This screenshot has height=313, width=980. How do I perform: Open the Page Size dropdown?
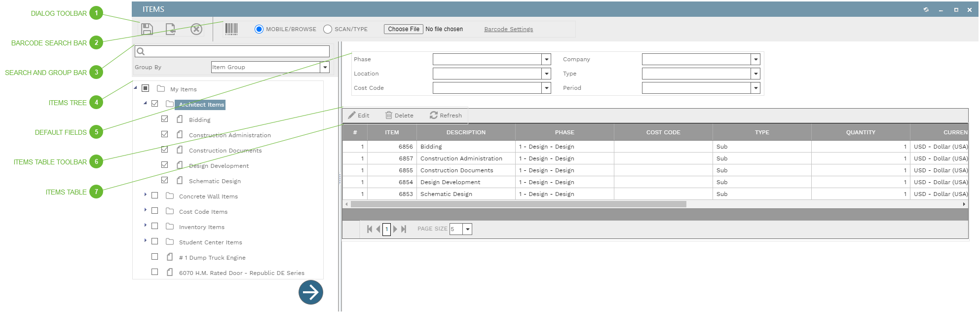click(467, 229)
